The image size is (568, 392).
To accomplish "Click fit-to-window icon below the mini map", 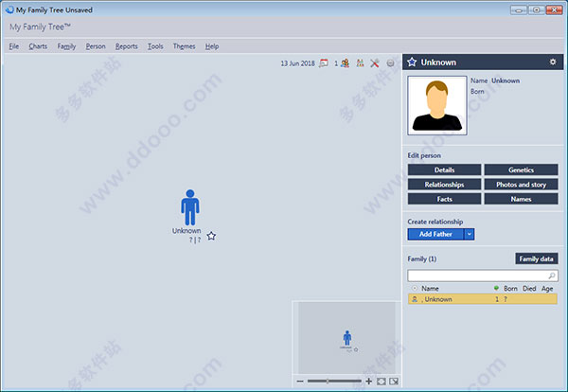I will click(382, 381).
